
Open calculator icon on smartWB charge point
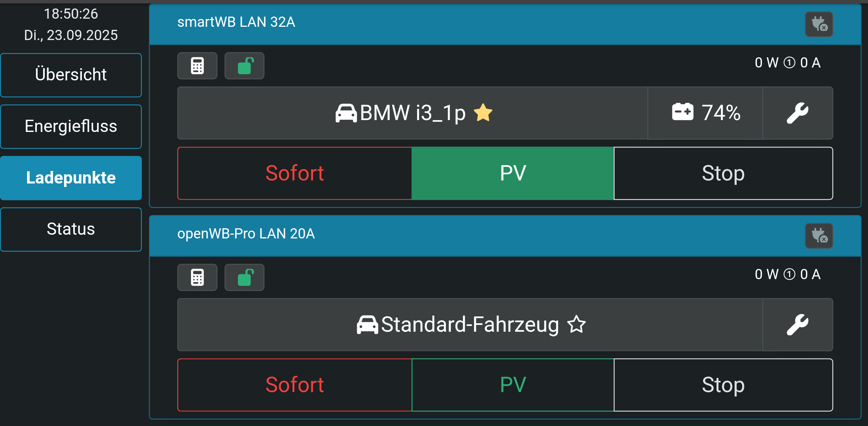coord(197,66)
